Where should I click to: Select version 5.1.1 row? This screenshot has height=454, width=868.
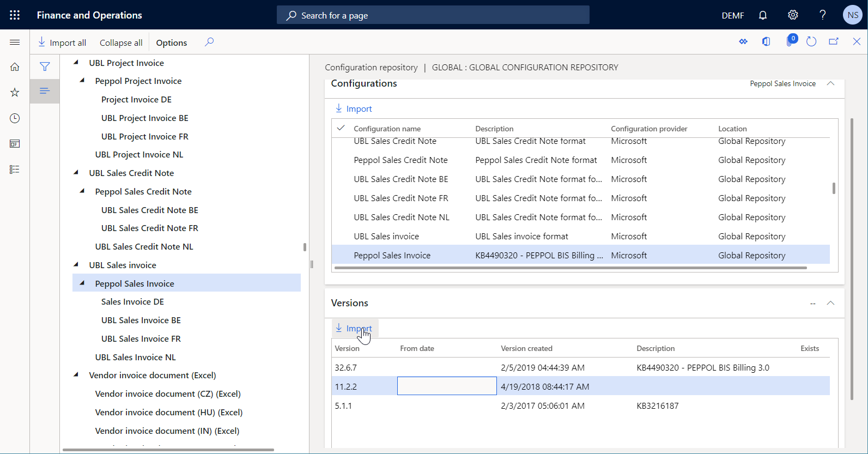tap(581, 405)
